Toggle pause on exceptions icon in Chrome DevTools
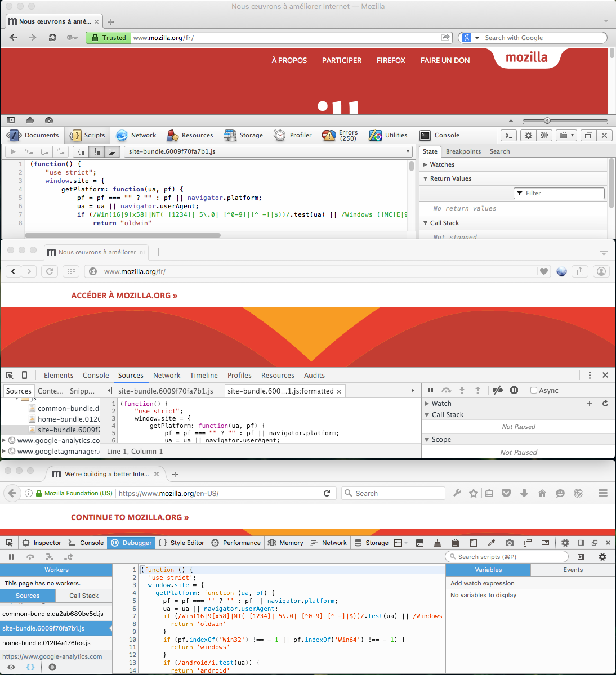Screen dimensions: 616x675 [x=514, y=391]
